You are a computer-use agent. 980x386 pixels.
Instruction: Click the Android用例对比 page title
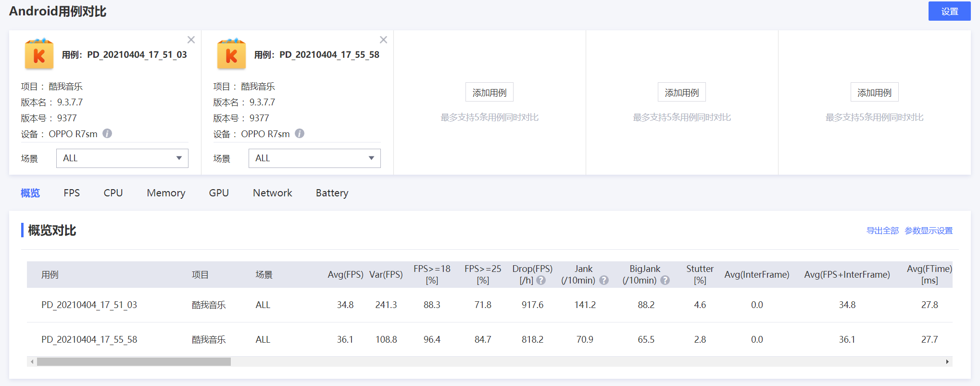click(x=58, y=11)
